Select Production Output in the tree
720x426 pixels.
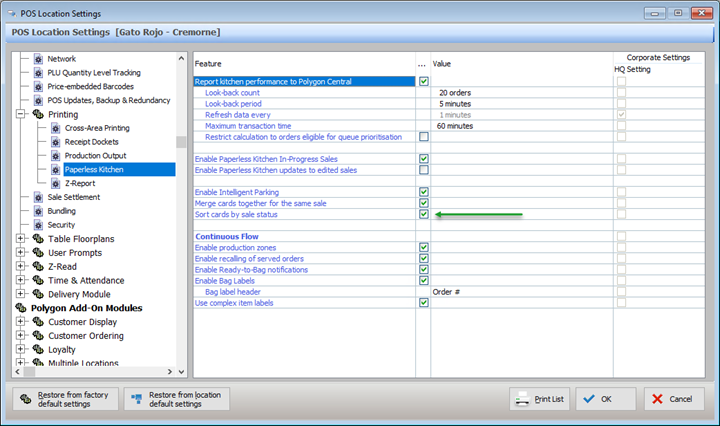click(x=95, y=156)
